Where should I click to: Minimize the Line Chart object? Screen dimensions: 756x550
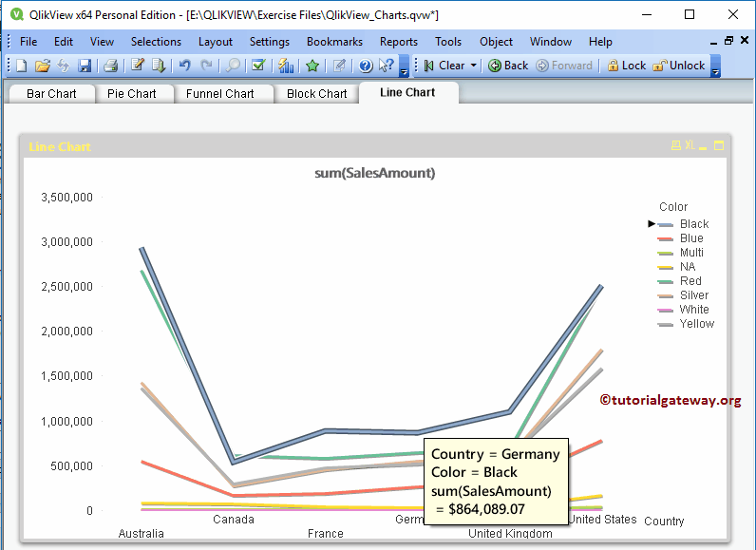click(x=703, y=146)
